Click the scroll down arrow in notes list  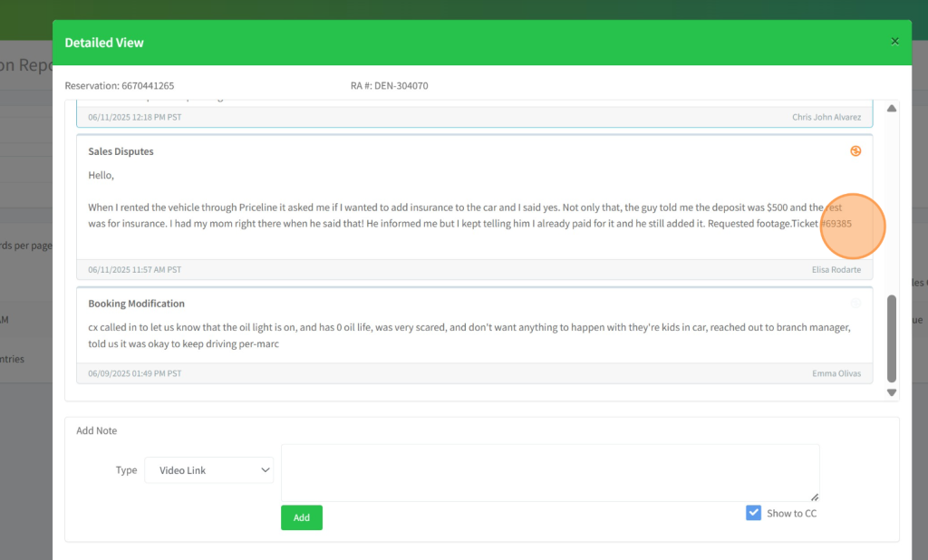(891, 392)
